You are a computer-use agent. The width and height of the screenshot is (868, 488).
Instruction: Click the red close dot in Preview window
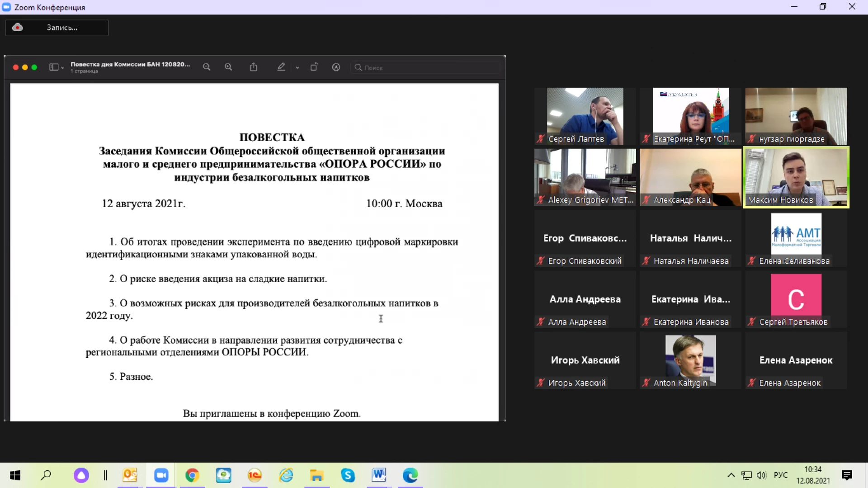pyautogui.click(x=16, y=67)
